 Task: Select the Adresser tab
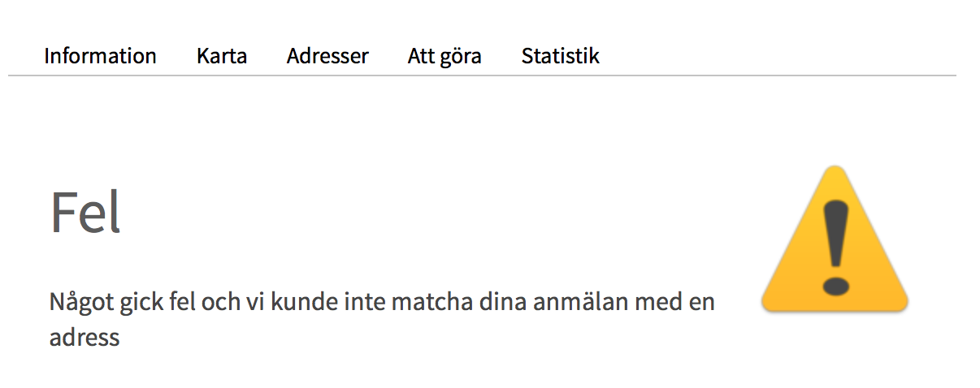[x=327, y=56]
